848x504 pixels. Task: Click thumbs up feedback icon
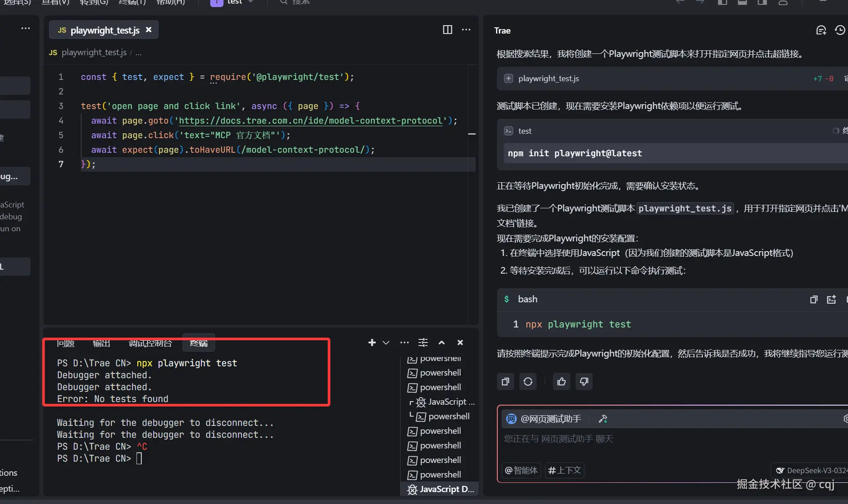click(x=561, y=381)
